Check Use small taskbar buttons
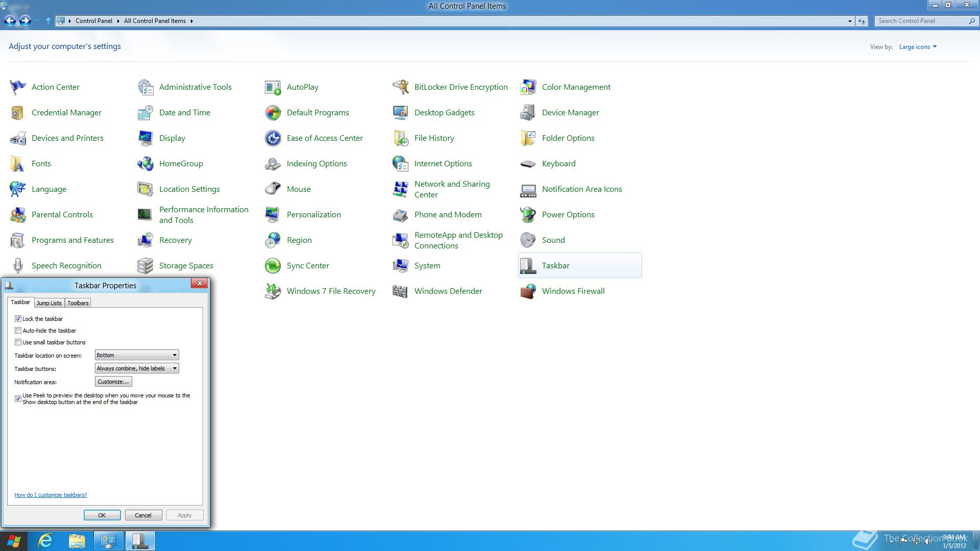The height and width of the screenshot is (551, 980). click(18, 342)
